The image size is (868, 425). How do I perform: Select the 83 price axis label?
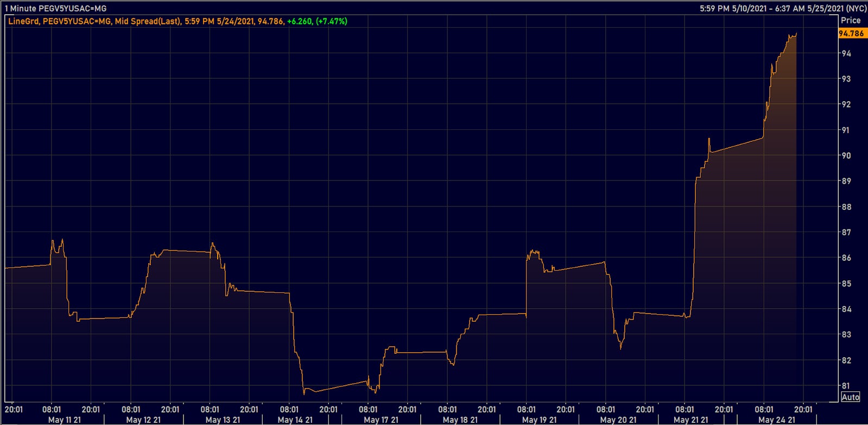pos(846,335)
